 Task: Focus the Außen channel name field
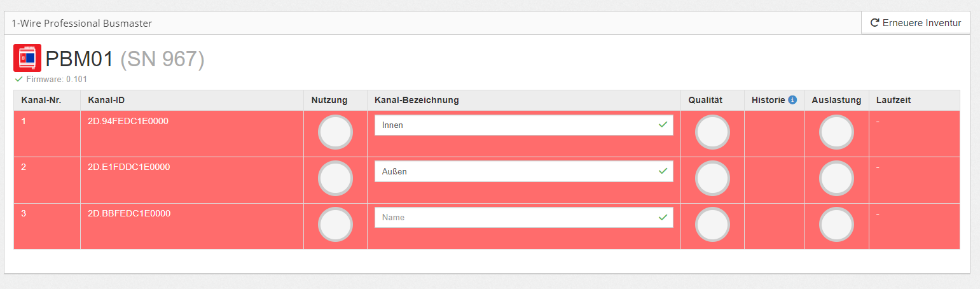coord(523,171)
